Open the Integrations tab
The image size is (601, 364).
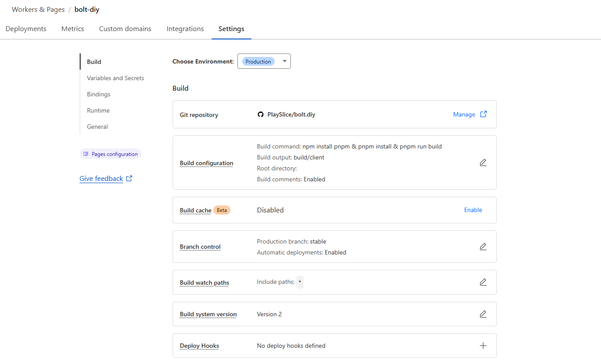185,29
